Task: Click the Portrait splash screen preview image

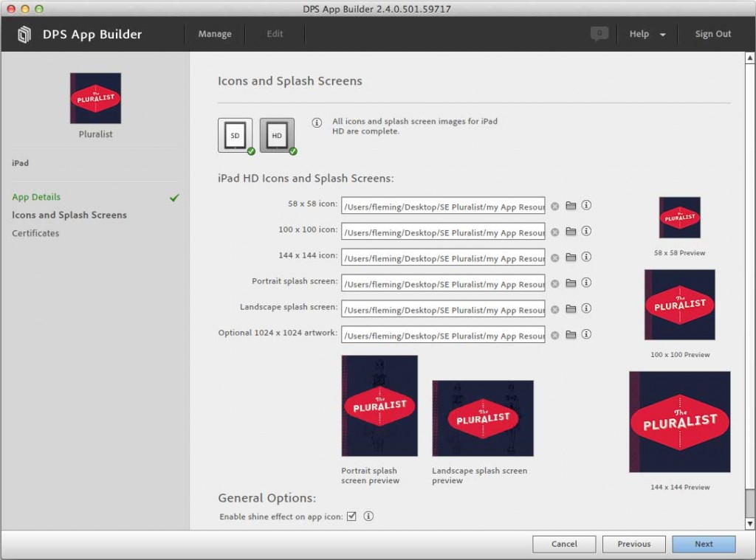Action: pos(379,406)
